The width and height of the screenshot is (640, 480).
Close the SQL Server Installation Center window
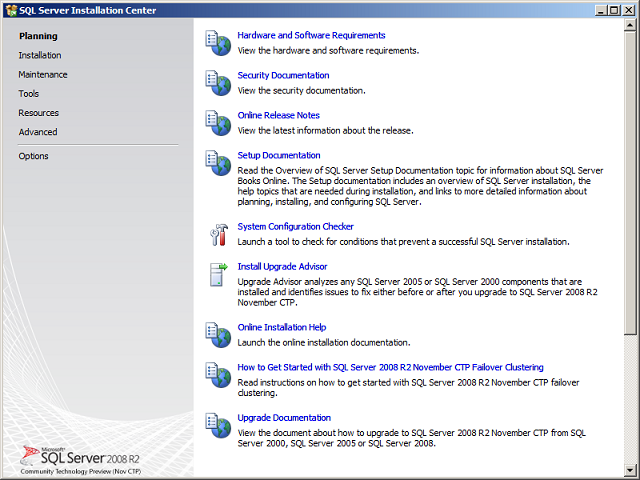click(628, 10)
